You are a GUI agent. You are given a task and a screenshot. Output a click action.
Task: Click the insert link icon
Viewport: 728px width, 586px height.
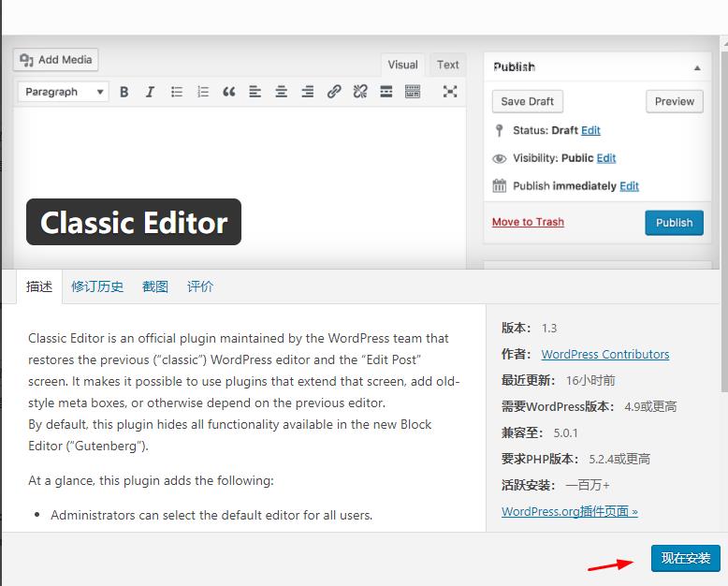[334, 92]
